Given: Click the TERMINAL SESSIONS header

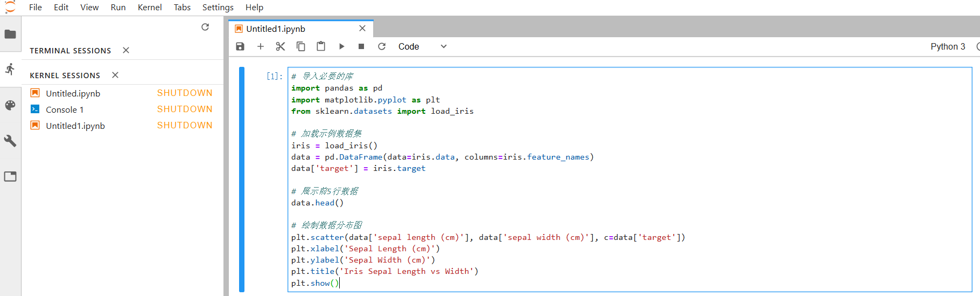Looking at the screenshot, I should 71,51.
